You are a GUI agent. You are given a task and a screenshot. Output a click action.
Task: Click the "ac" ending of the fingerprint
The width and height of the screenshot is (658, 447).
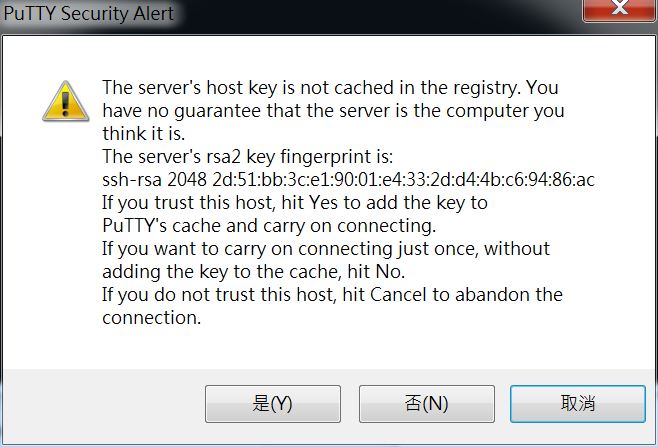coord(585,180)
